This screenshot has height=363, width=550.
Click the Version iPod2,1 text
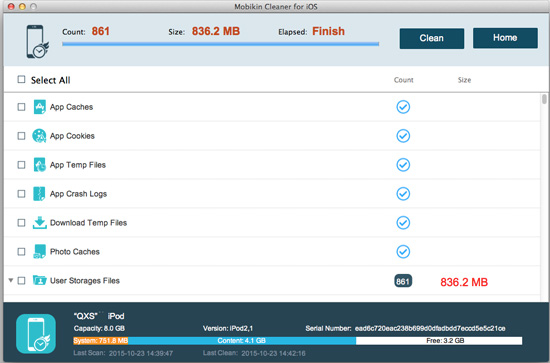click(228, 328)
